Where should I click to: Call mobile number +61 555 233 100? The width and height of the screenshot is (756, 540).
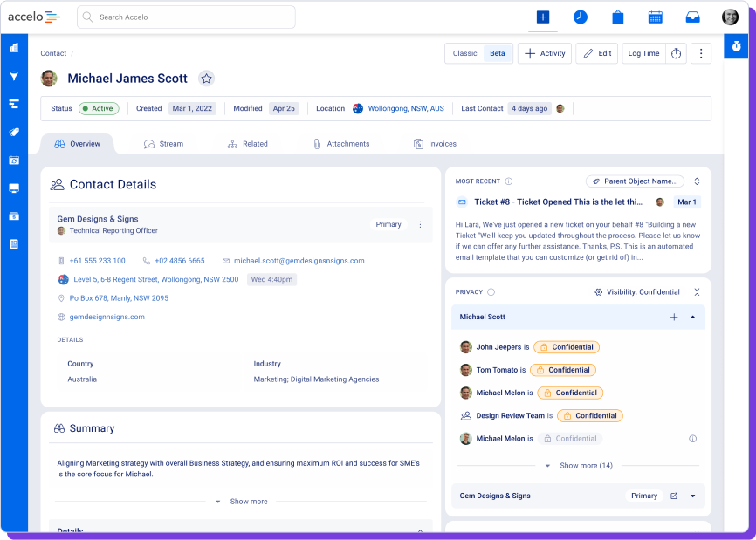pos(98,261)
